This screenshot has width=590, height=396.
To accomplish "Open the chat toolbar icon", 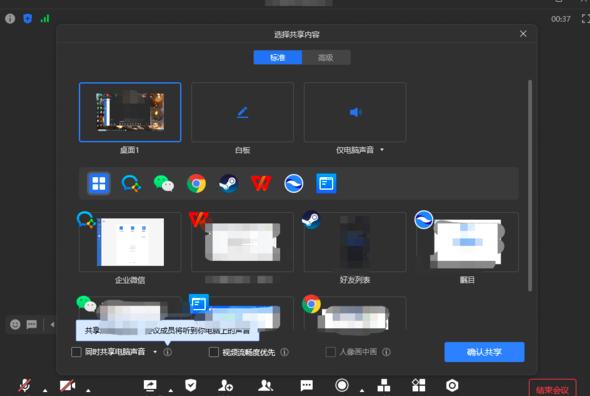I will tap(306, 385).
